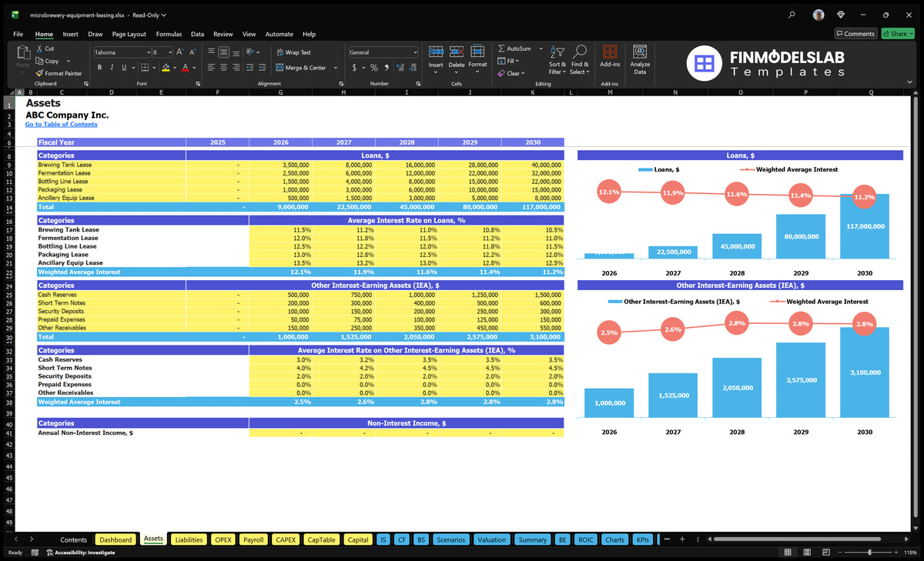
Task: Open Sort & Filter menu
Action: (x=557, y=59)
